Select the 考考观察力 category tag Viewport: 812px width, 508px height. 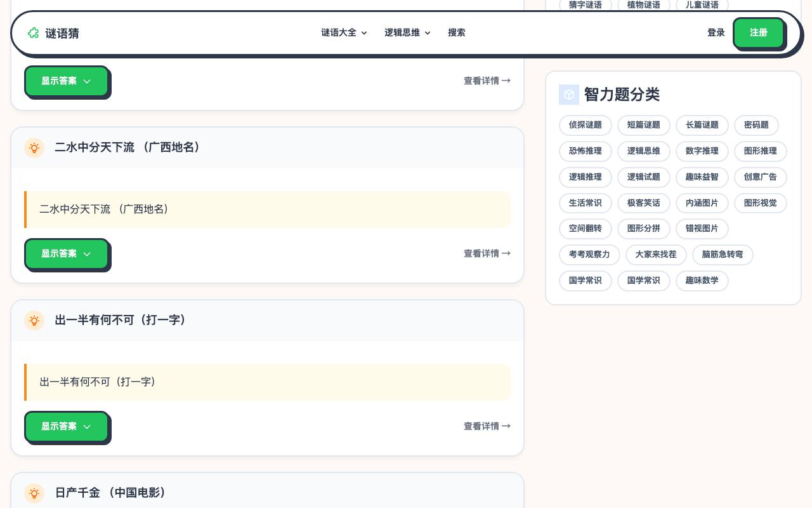589,255
